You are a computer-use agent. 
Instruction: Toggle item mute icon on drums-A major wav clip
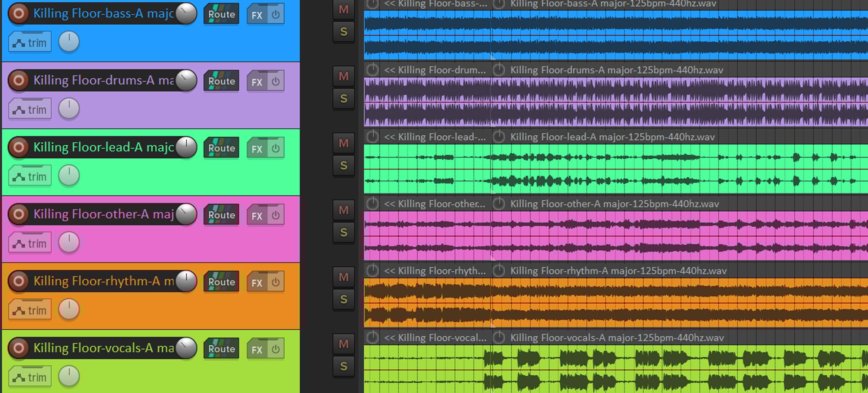pos(499,70)
